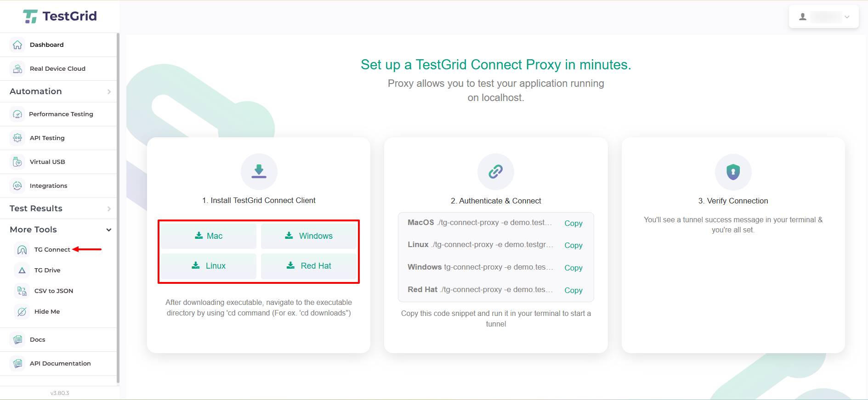Click the TestGrid logo

(x=60, y=17)
